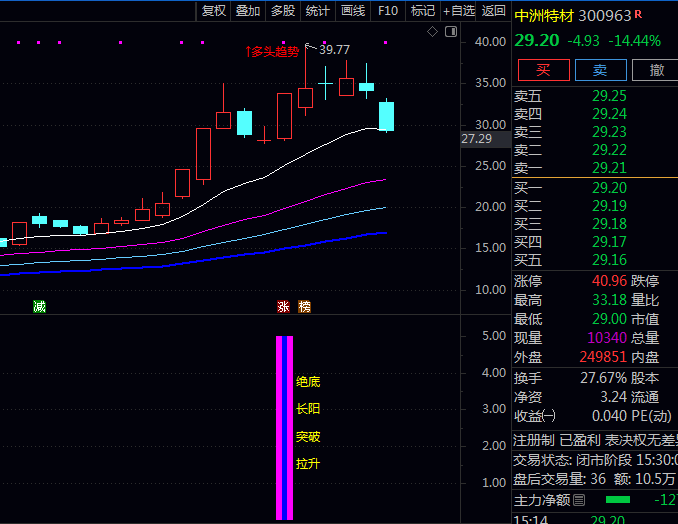Click the orange 榜 event marker

(x=305, y=306)
